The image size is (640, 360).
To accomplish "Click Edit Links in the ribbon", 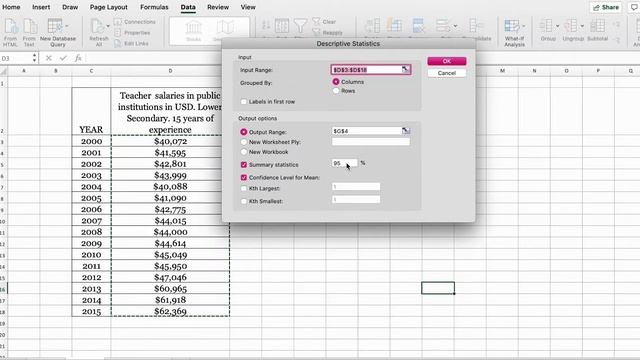I will 131,43.
